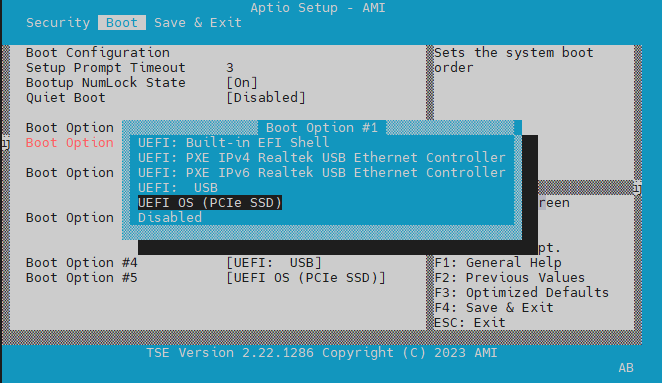Image resolution: width=662 pixels, height=383 pixels.
Task: Click the Boot Option #1 popup title
Action: (x=322, y=128)
